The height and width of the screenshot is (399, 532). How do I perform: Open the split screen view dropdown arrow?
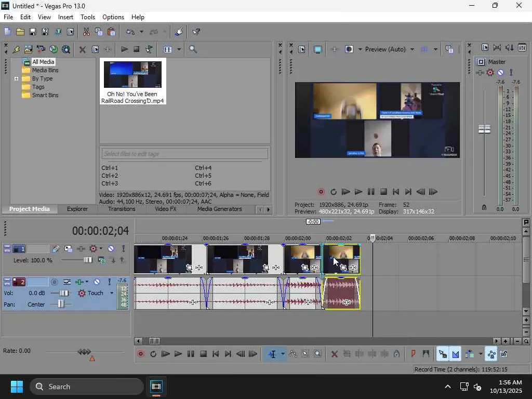pos(360,49)
